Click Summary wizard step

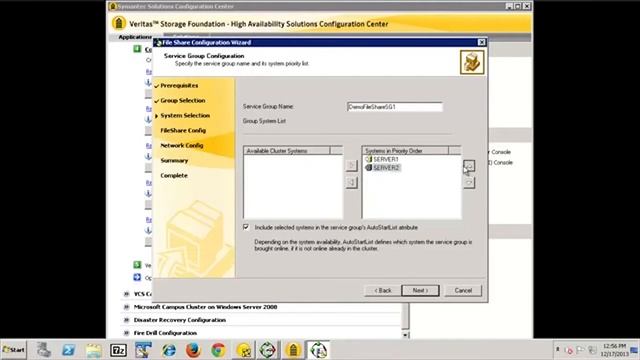tap(174, 160)
